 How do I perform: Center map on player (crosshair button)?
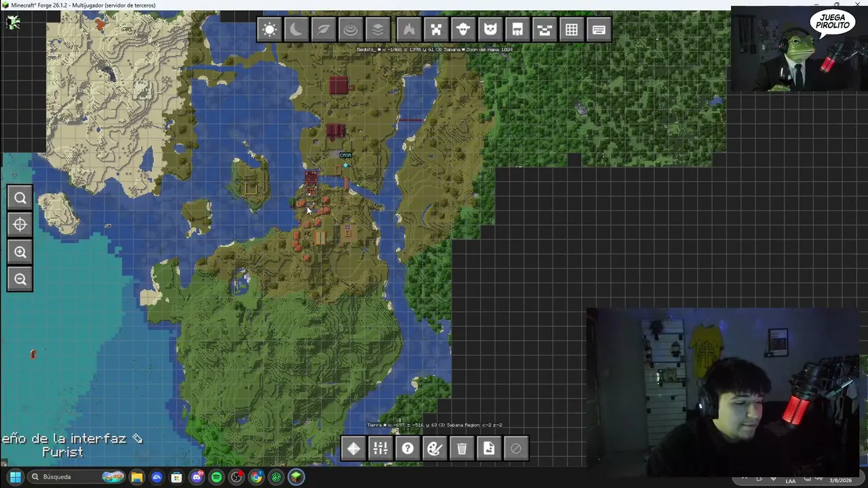click(x=20, y=225)
